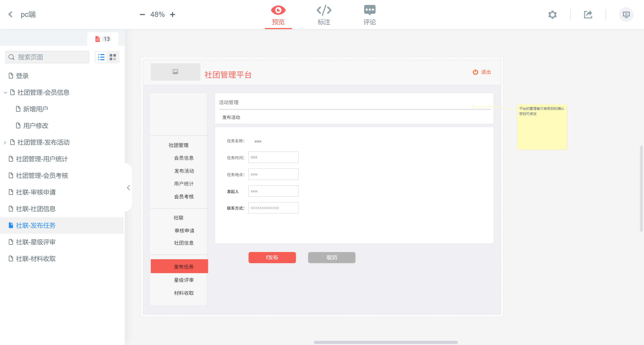Image resolution: width=644 pixels, height=345 pixels.
Task: Switch page list to grid thumbnail view
Action: [113, 57]
